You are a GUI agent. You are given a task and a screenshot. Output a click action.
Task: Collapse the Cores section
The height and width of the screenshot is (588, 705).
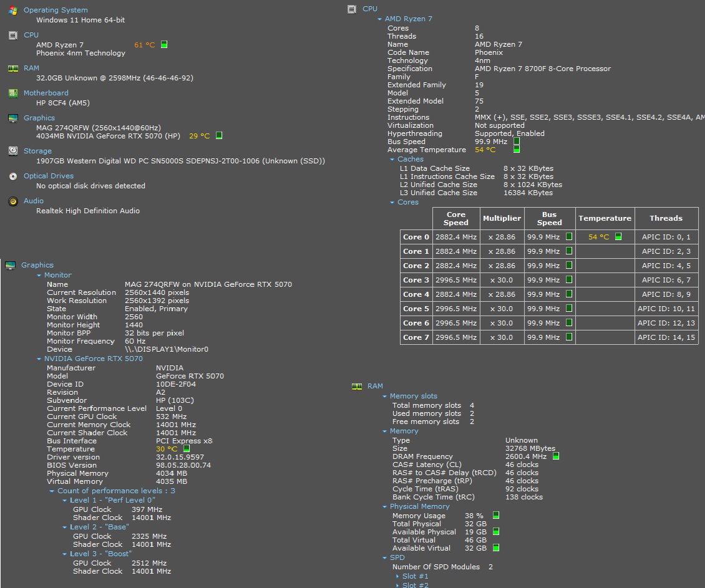(x=392, y=203)
